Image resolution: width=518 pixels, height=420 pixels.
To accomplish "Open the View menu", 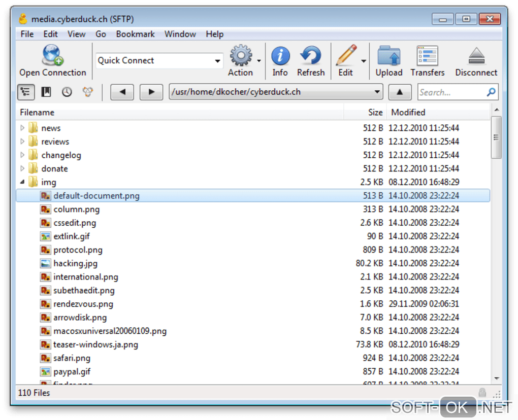I will (x=77, y=34).
